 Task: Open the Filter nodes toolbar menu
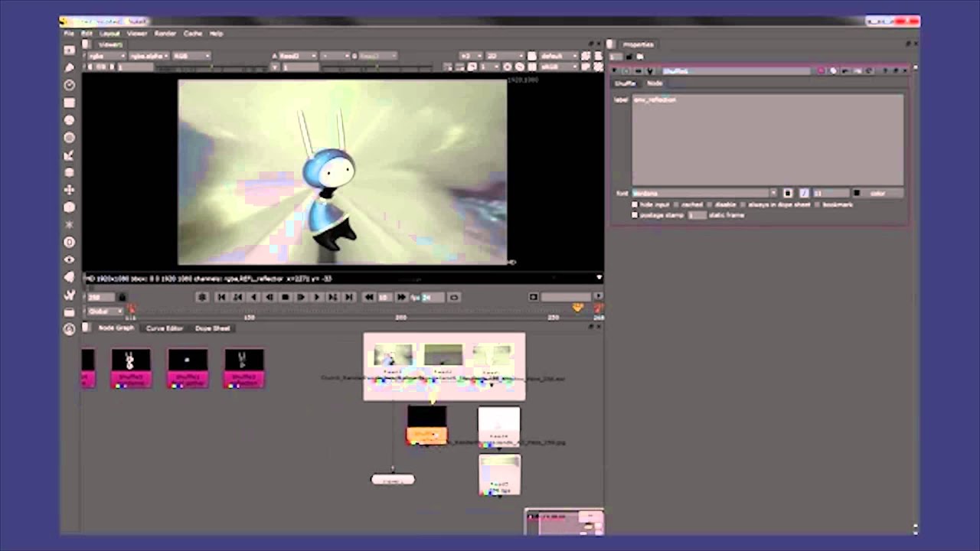[x=69, y=138]
